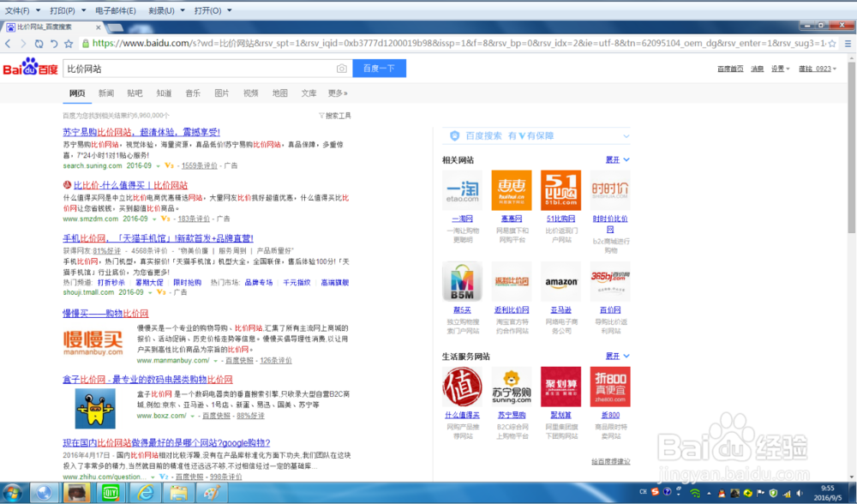Open result 慢慢买——购物比价网
857x504 pixels.
[105, 313]
